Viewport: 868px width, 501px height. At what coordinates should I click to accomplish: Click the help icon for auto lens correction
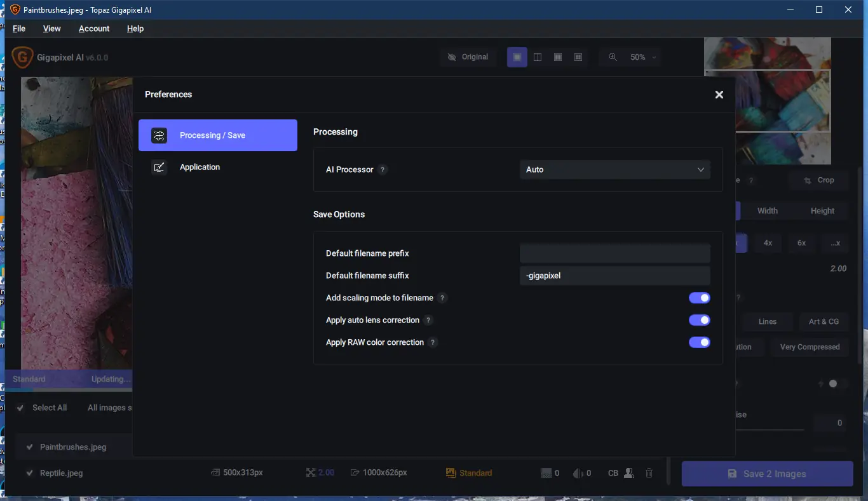click(x=429, y=320)
